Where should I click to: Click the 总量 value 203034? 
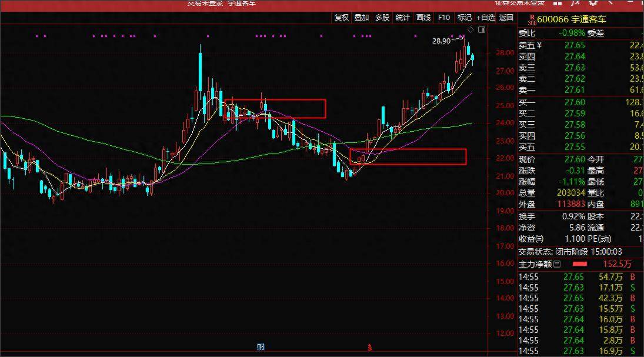click(x=571, y=193)
